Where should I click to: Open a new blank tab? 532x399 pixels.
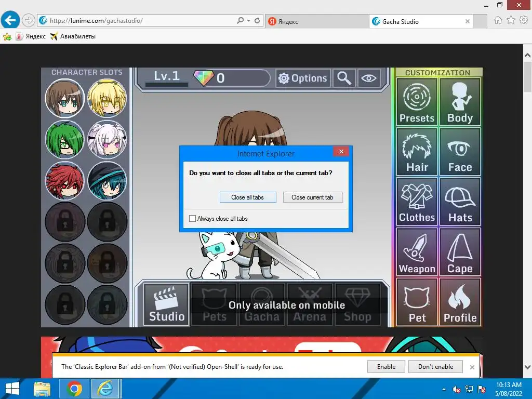click(x=480, y=21)
